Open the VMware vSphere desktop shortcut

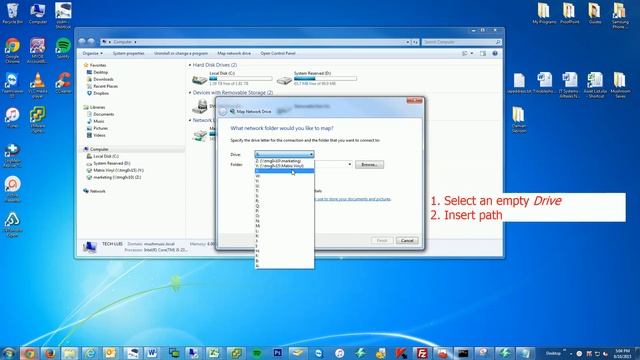click(38, 120)
